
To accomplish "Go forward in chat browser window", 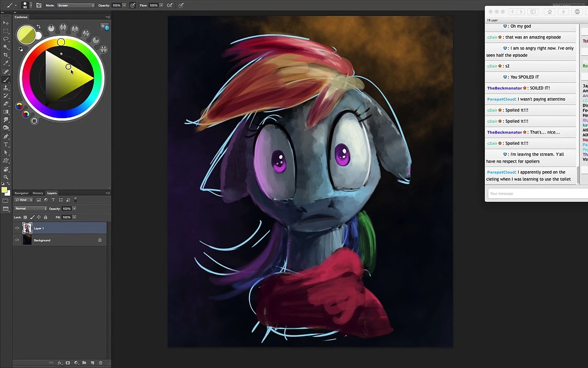I will point(521,12).
